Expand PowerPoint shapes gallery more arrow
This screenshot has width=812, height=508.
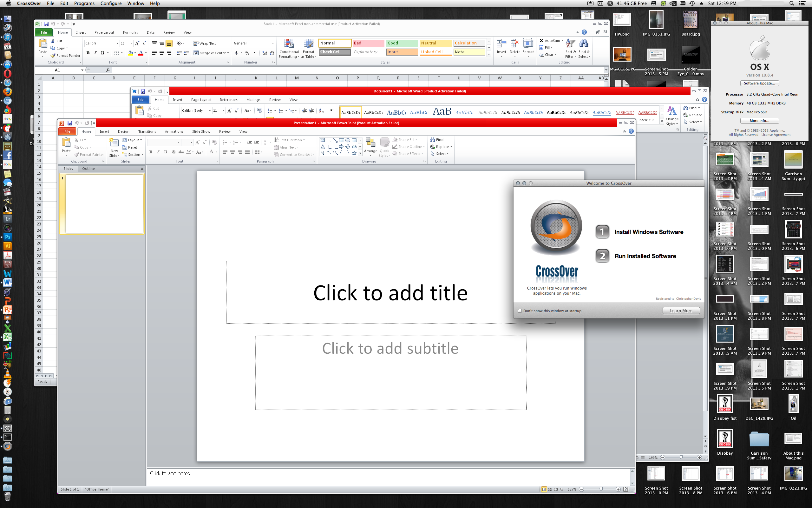[x=360, y=153]
